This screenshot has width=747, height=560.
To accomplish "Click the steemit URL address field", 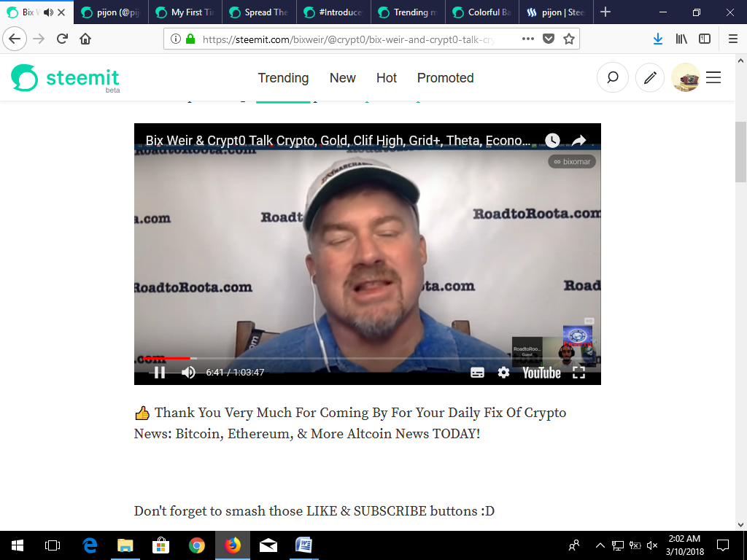I will click(349, 39).
